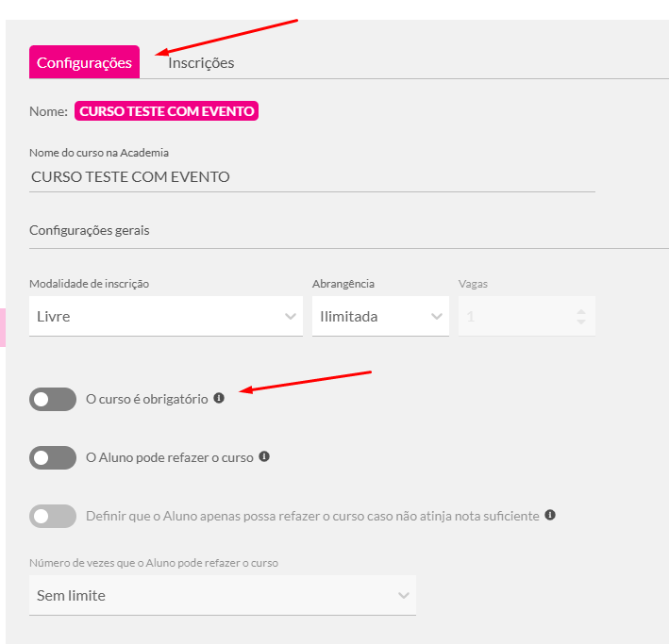This screenshot has height=644, width=669.
Task: Click the Vagas number input field
Action: coord(527,316)
